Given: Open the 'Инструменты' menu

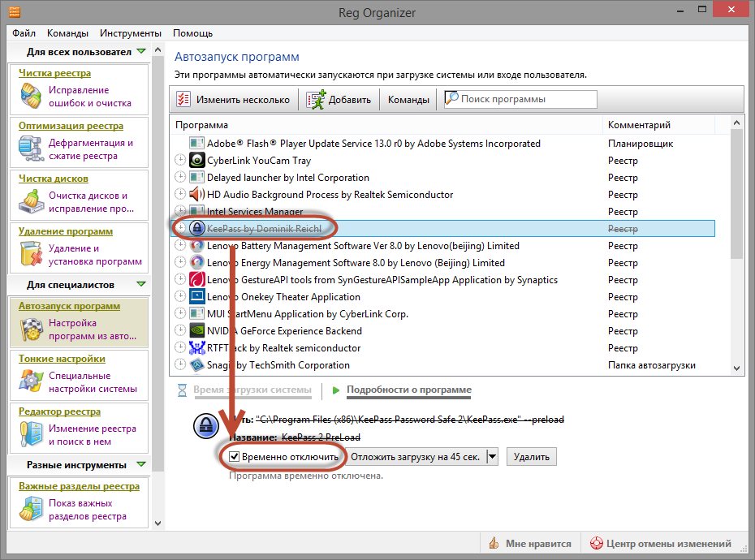Looking at the screenshot, I should point(131,33).
